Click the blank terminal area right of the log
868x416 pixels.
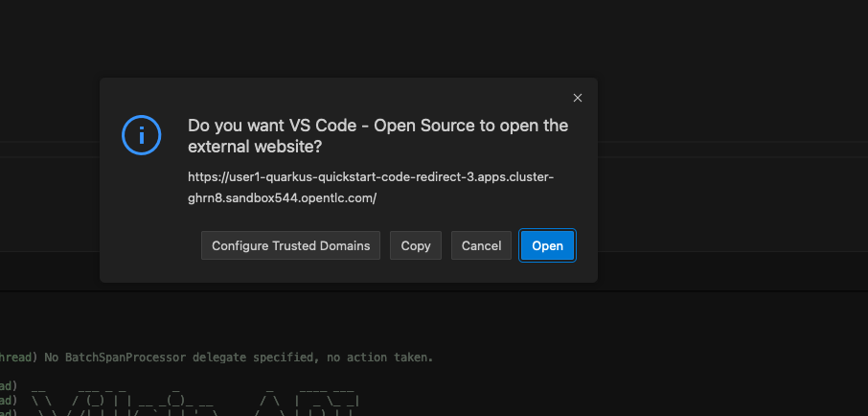pyautogui.click(x=648, y=358)
